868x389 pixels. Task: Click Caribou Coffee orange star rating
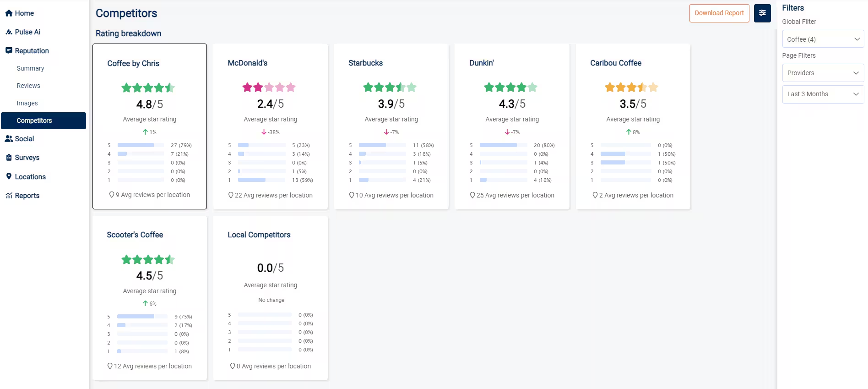pos(632,87)
